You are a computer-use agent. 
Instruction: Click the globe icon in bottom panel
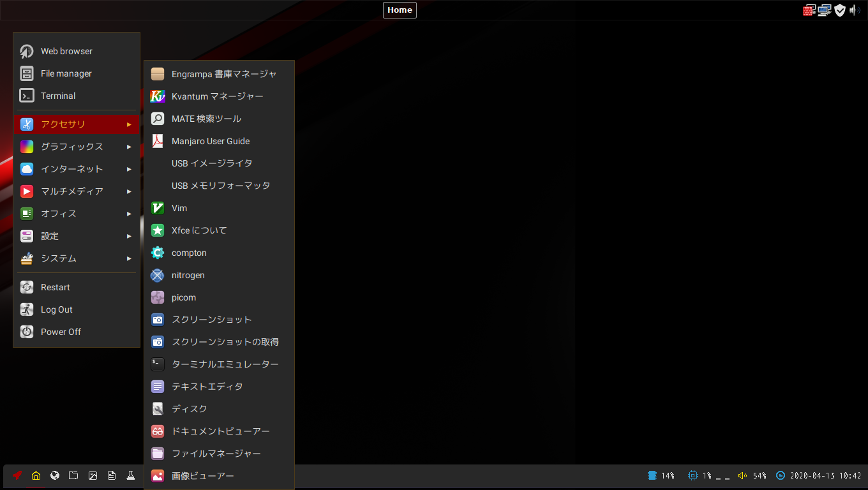(x=55, y=475)
